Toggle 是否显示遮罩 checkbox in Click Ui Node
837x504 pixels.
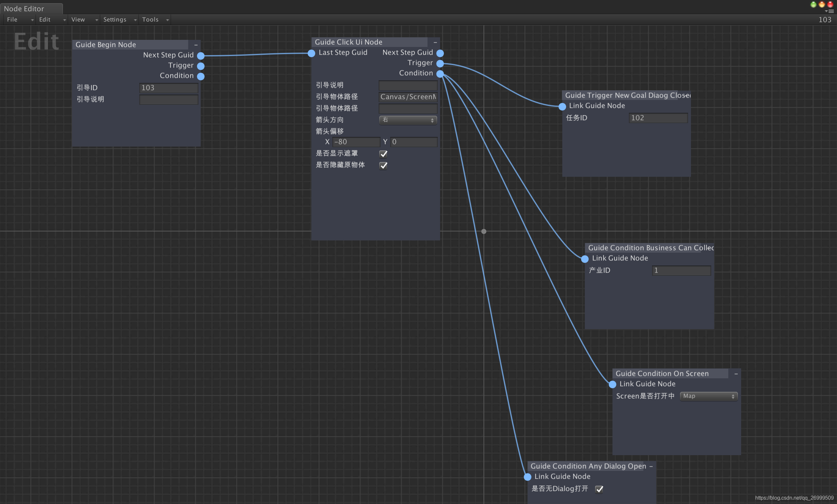pos(384,154)
